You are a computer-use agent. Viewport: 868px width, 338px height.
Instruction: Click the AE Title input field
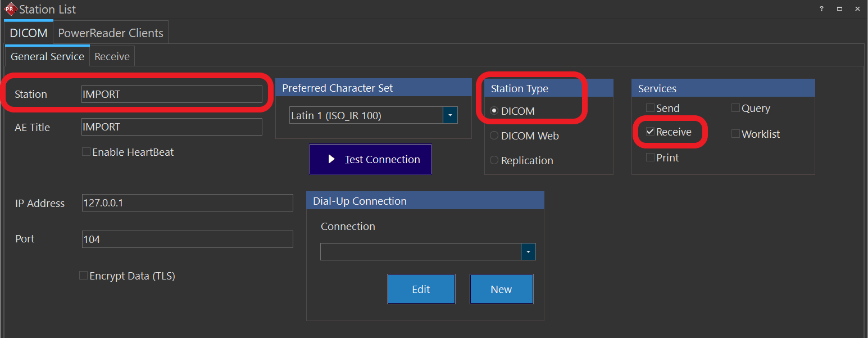(171, 127)
